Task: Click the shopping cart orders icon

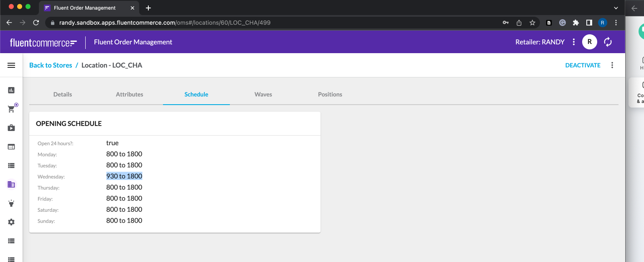Action: click(x=11, y=109)
